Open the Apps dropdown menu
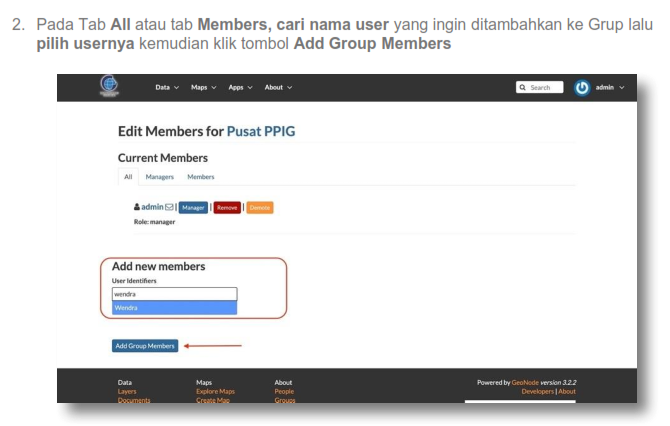 [x=240, y=87]
